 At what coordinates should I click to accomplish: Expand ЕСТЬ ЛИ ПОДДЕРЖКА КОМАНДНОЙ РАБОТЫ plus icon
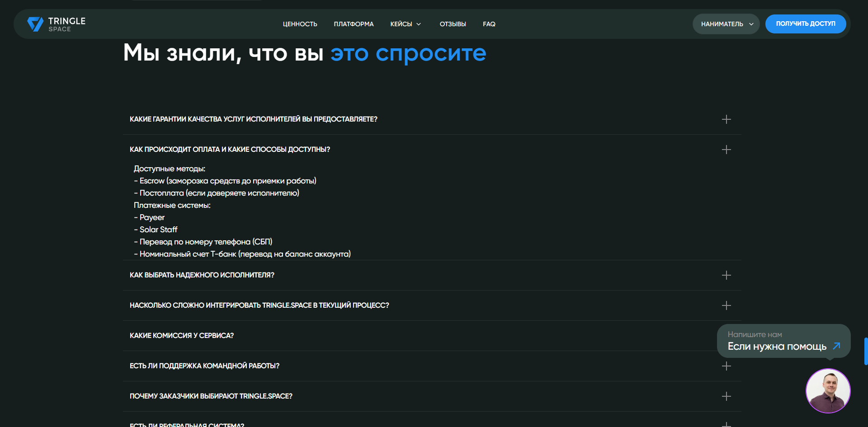726,366
